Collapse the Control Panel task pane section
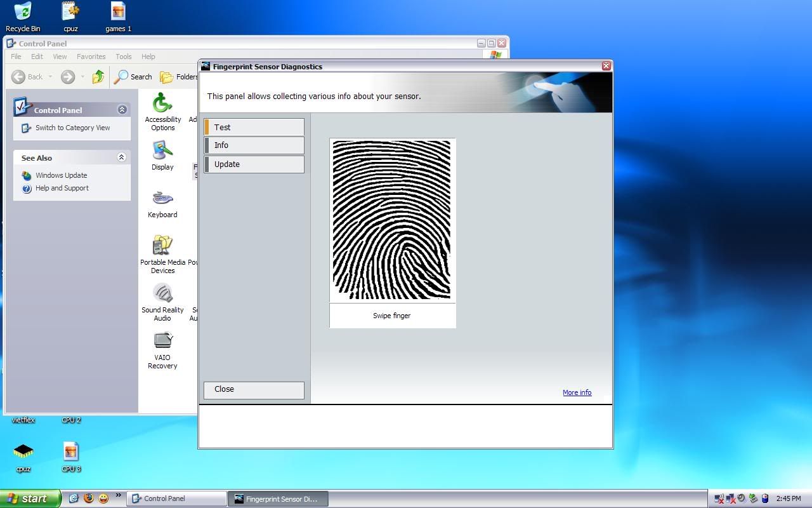The image size is (812, 508). [122, 110]
